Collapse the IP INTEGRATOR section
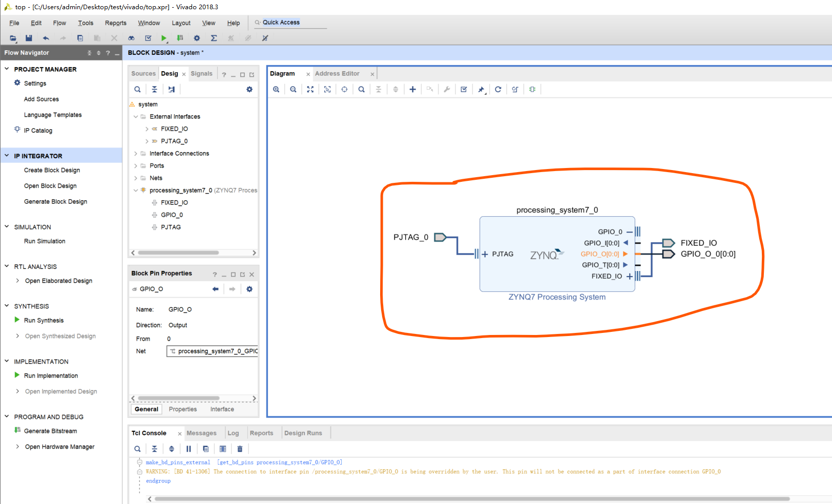 pos(7,156)
